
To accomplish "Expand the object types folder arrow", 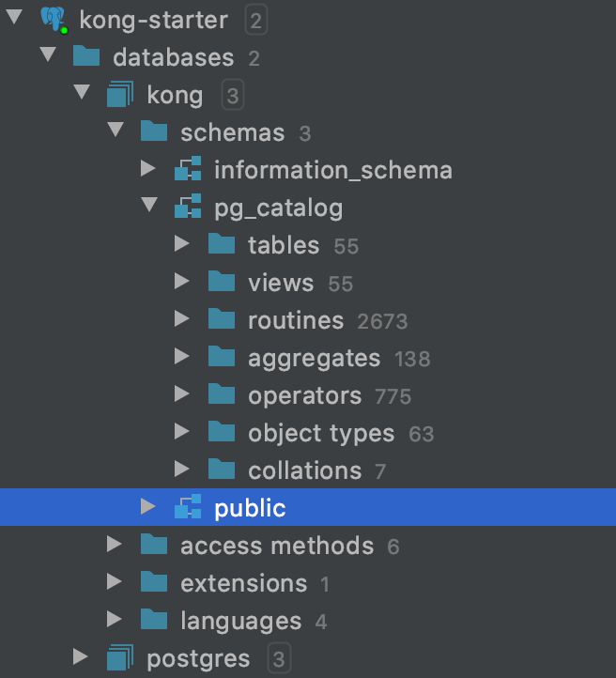I will coord(182,432).
